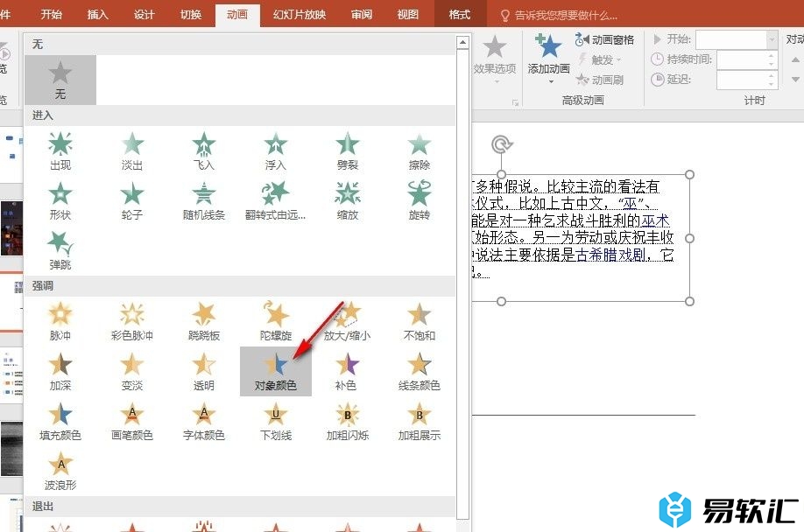Select the 对象颜色 emphasis animation
Viewport: 804px width, 532px height.
(276, 370)
